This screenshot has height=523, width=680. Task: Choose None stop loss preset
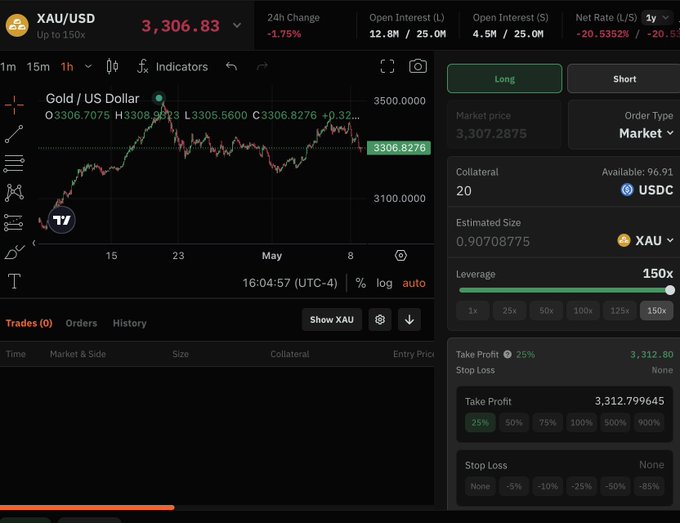coord(480,487)
